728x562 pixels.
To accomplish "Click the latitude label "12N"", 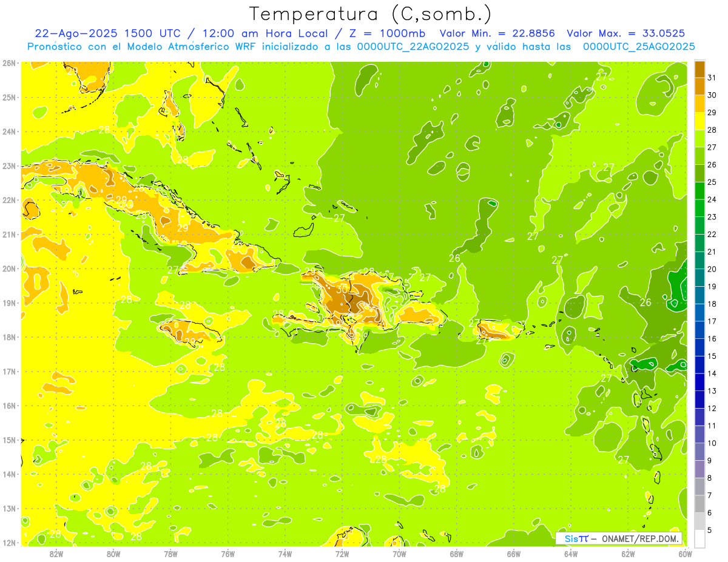I will (9, 543).
